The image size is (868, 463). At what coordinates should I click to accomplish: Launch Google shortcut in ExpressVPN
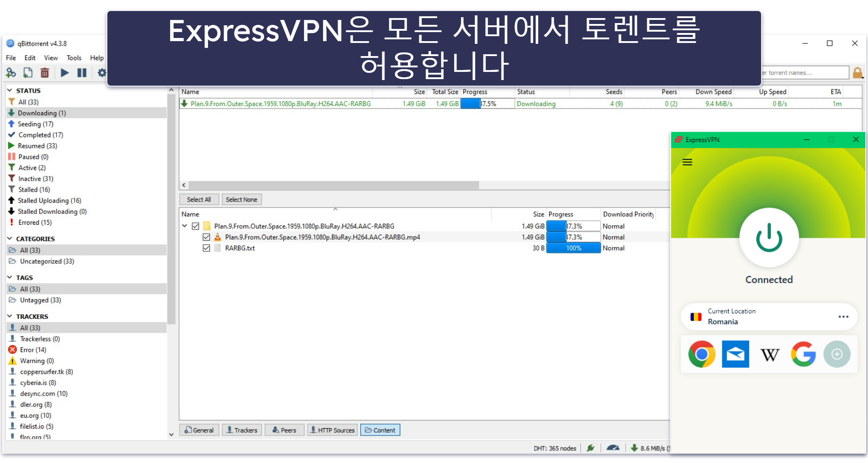[x=803, y=354]
